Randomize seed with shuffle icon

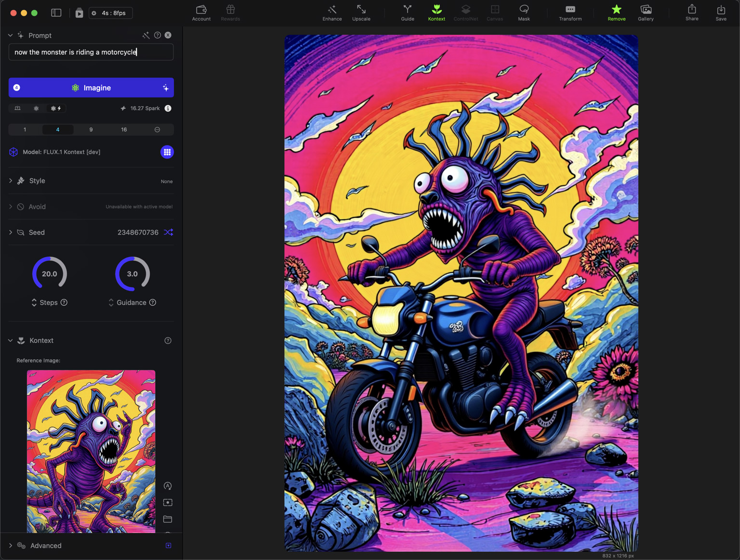point(168,232)
